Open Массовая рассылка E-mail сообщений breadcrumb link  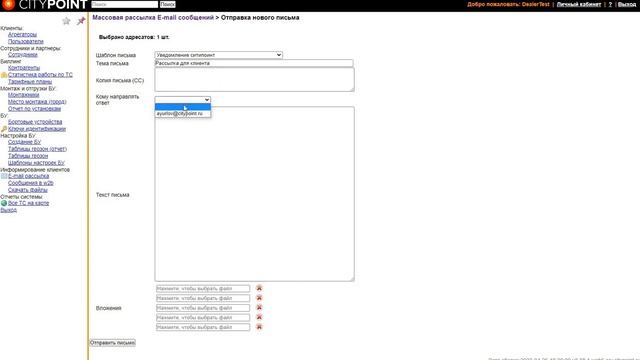point(153,18)
